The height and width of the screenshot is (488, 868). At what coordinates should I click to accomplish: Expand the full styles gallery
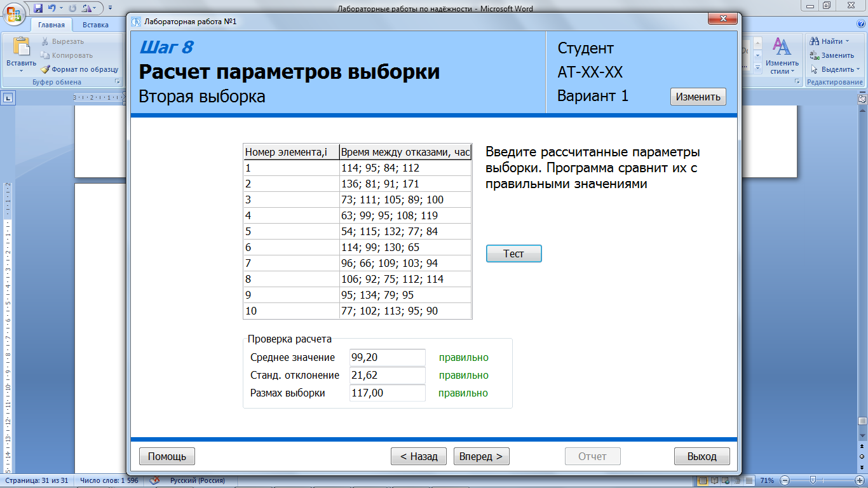click(757, 69)
